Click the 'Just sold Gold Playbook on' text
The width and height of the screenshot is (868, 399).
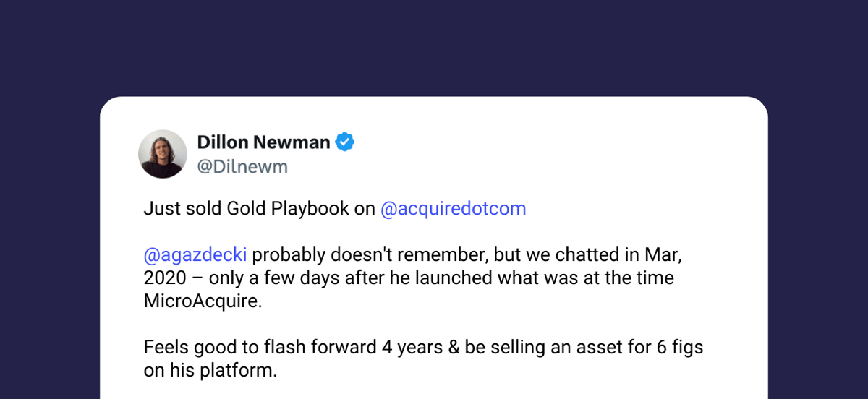tap(259, 210)
